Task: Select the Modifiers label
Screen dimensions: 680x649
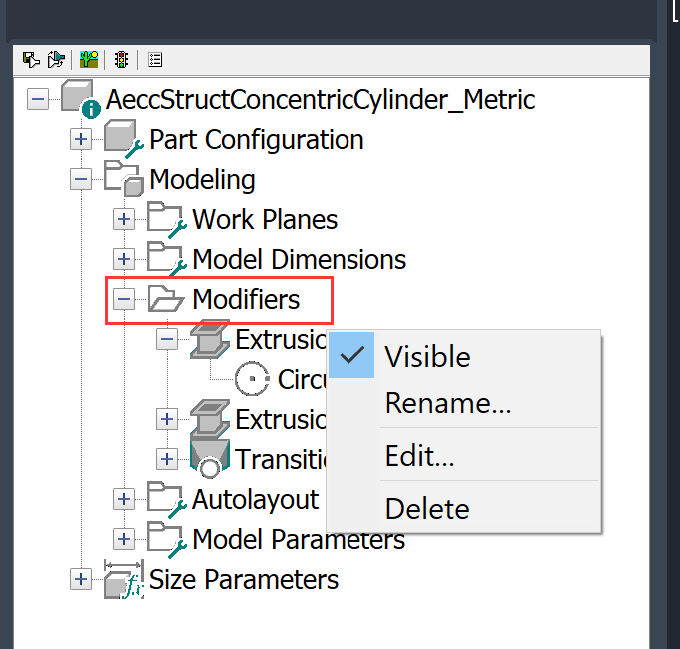Action: click(x=246, y=299)
